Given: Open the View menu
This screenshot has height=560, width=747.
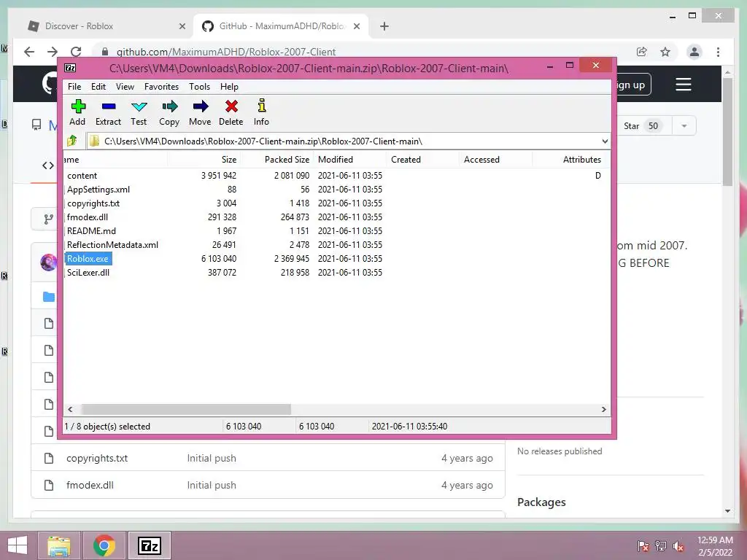Looking at the screenshot, I should point(125,87).
